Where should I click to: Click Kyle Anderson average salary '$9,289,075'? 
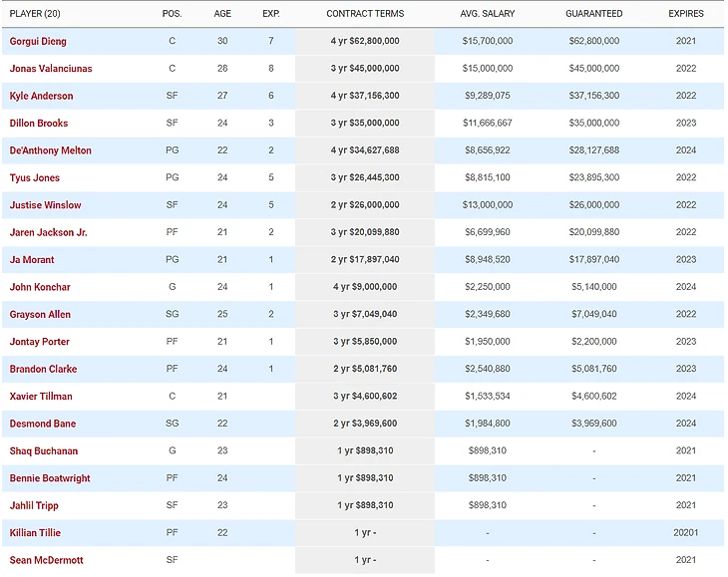pyautogui.click(x=488, y=96)
